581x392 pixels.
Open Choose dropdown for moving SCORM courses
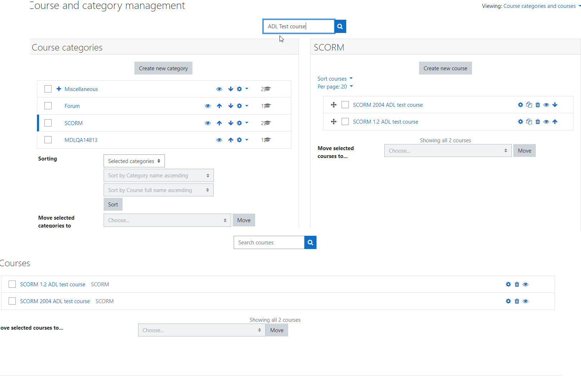(x=448, y=150)
